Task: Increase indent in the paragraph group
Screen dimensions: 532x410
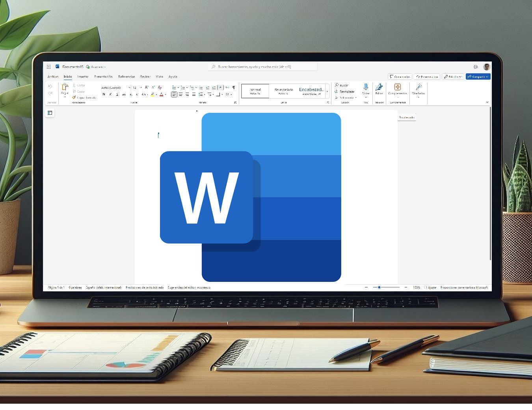Action: pyautogui.click(x=214, y=88)
